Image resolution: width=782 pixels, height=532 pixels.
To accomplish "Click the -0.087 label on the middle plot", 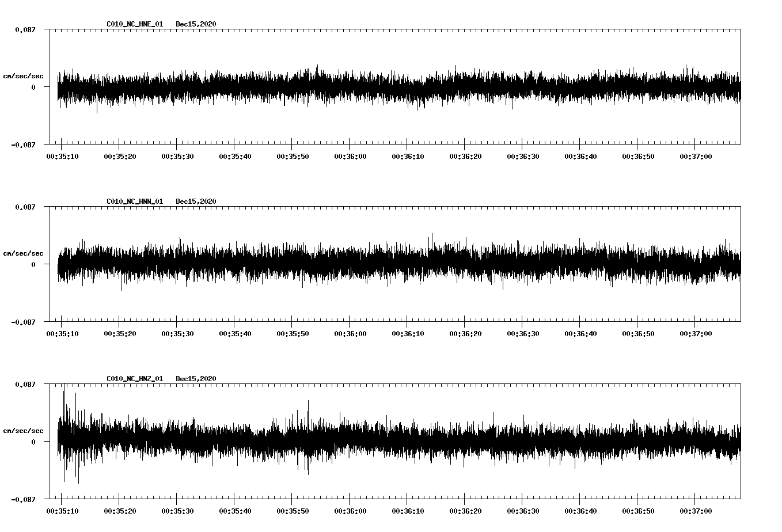I will [24, 322].
